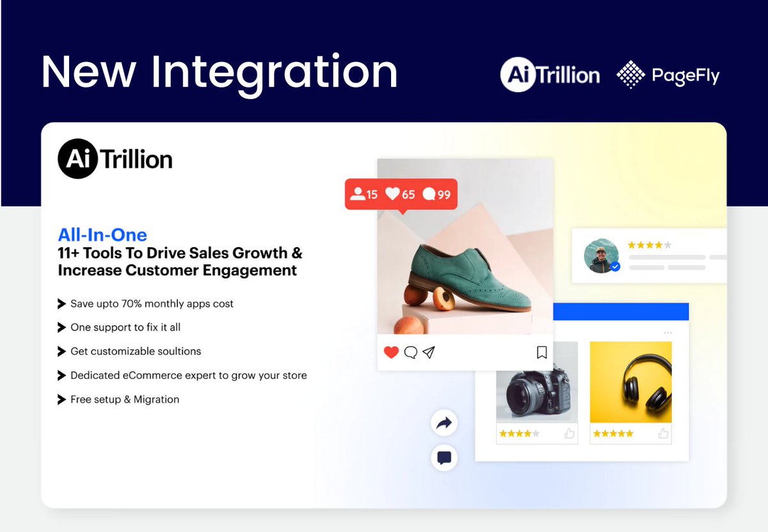Click the arrow bullet beside Save upto 70%
Screen dimensions: 768x532
click(61, 303)
